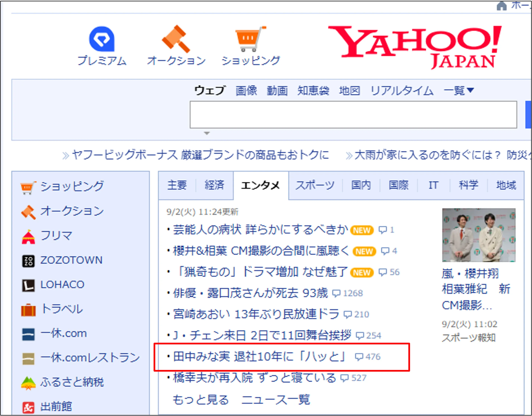Click the Shopping cart icon in header
Image resolution: width=532 pixels, height=416 pixels.
[x=251, y=39]
